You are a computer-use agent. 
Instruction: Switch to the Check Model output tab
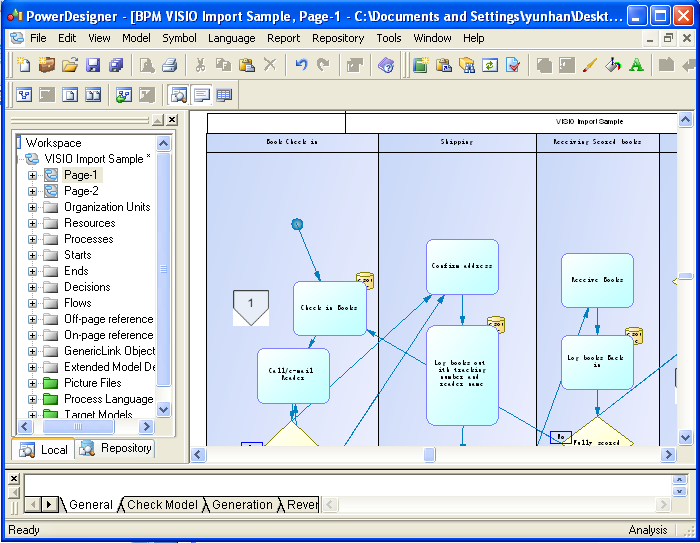tap(162, 505)
